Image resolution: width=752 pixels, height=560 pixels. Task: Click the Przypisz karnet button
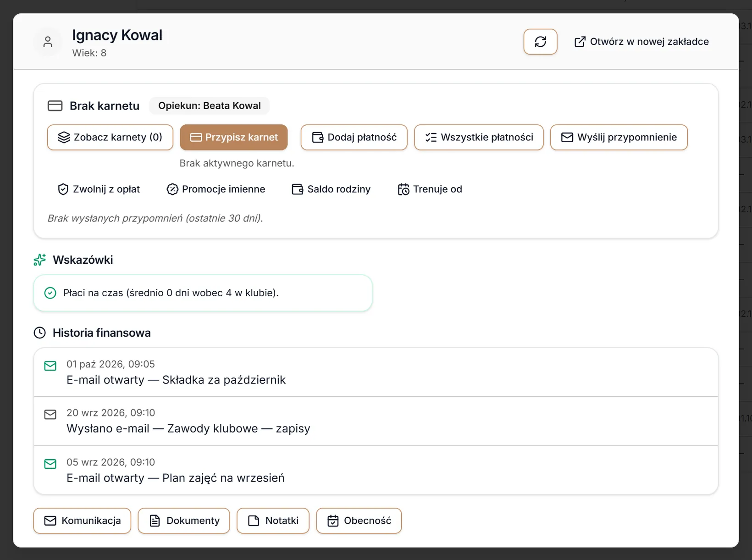point(234,137)
